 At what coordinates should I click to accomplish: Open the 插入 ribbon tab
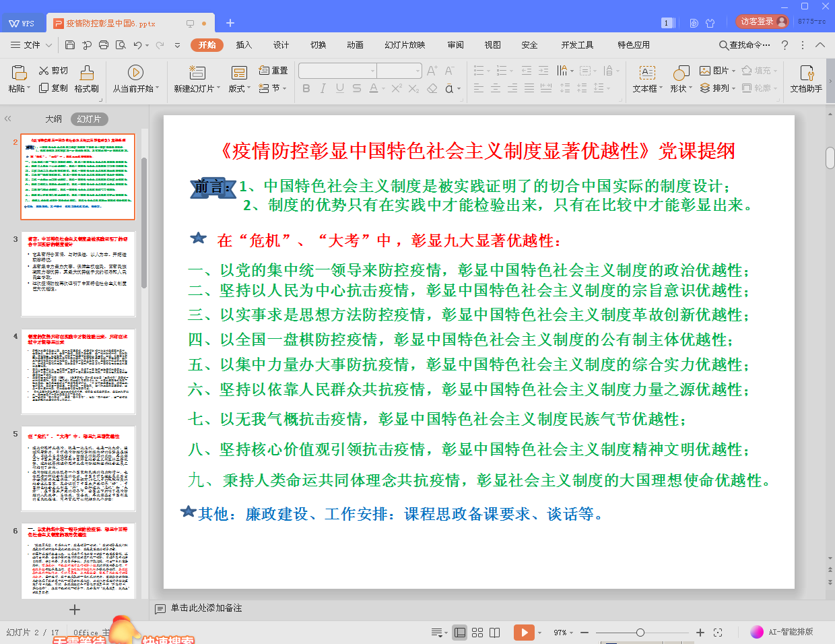[244, 45]
